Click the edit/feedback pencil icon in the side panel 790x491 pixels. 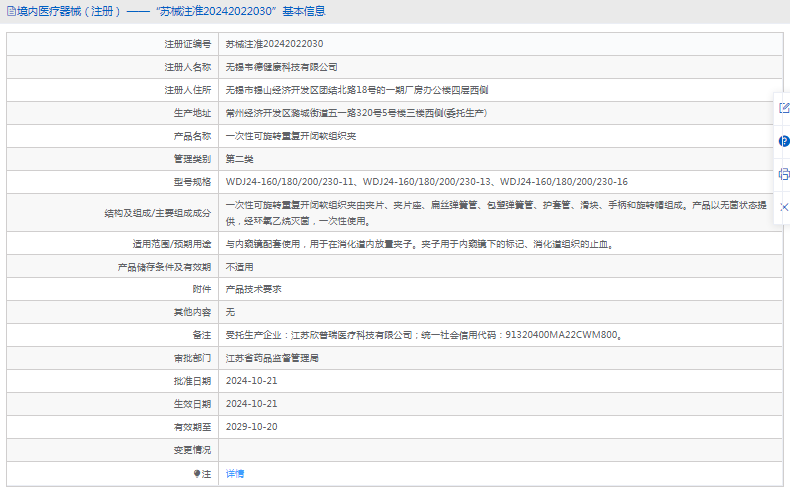point(784,108)
